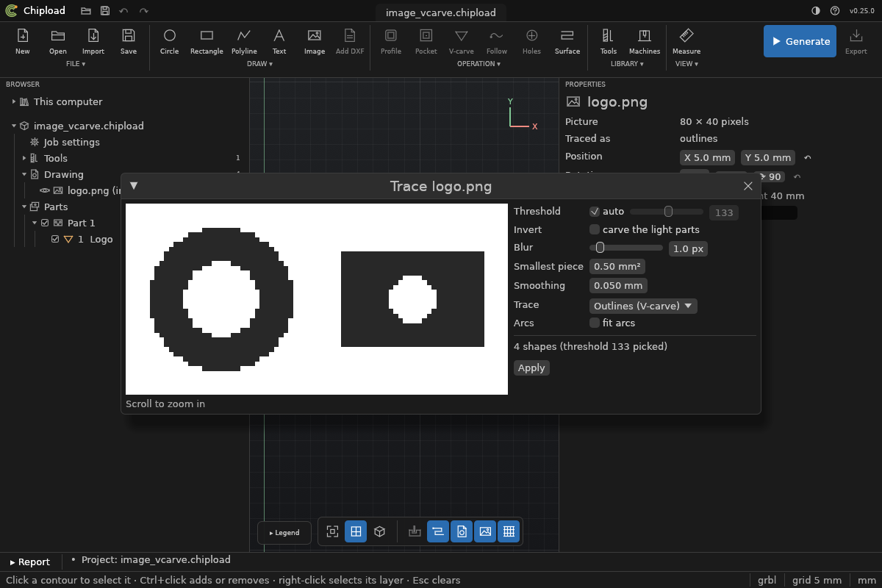This screenshot has width=882, height=588.
Task: Click the Export toolbar icon
Action: [x=856, y=41]
